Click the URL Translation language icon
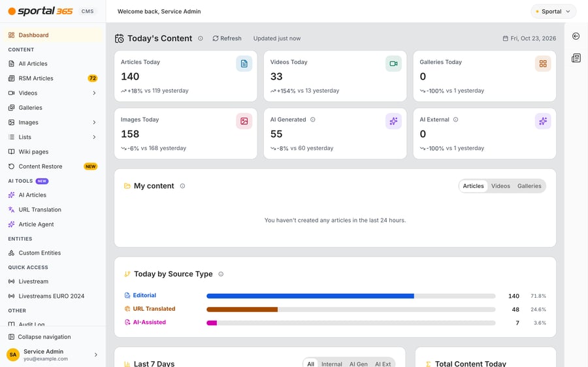This screenshot has width=588, height=367. 12,210
